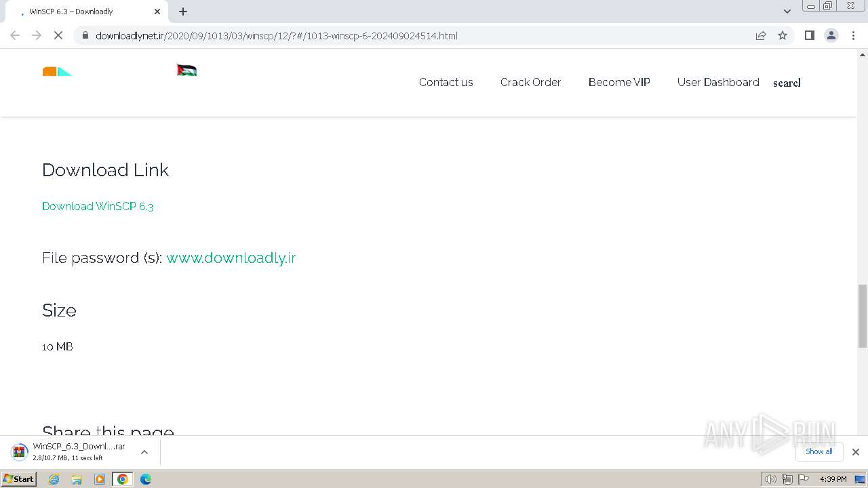Close the downloads bar
This screenshot has height=488, width=868.
855,452
